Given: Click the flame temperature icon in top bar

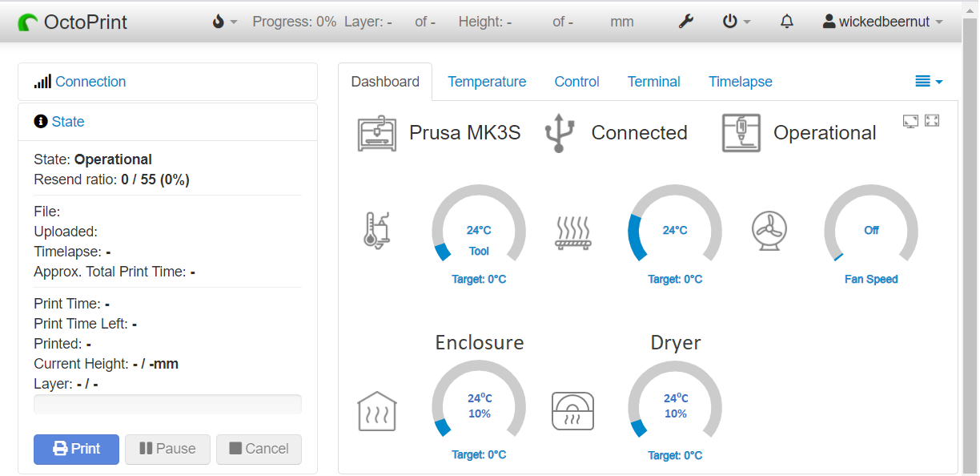Looking at the screenshot, I should click(x=219, y=22).
